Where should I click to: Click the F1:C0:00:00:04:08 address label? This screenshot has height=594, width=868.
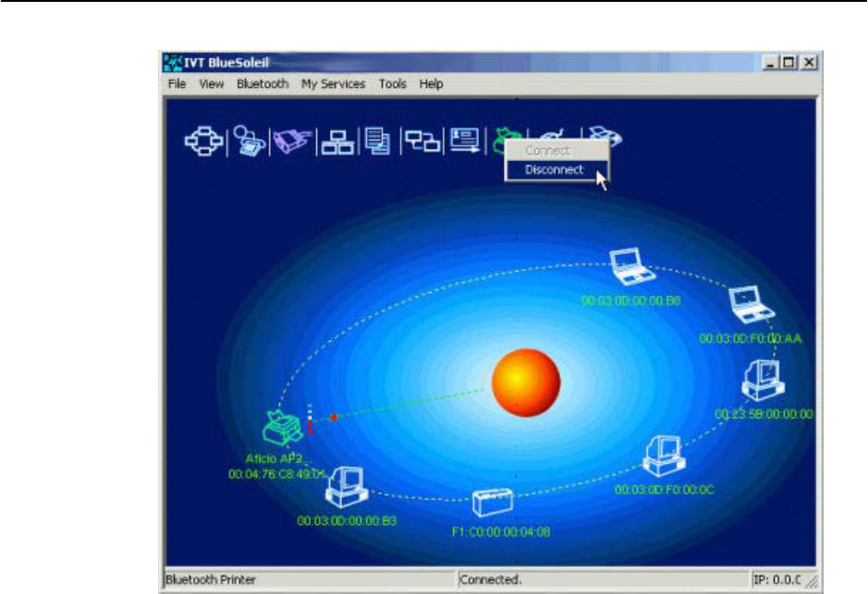click(x=501, y=532)
